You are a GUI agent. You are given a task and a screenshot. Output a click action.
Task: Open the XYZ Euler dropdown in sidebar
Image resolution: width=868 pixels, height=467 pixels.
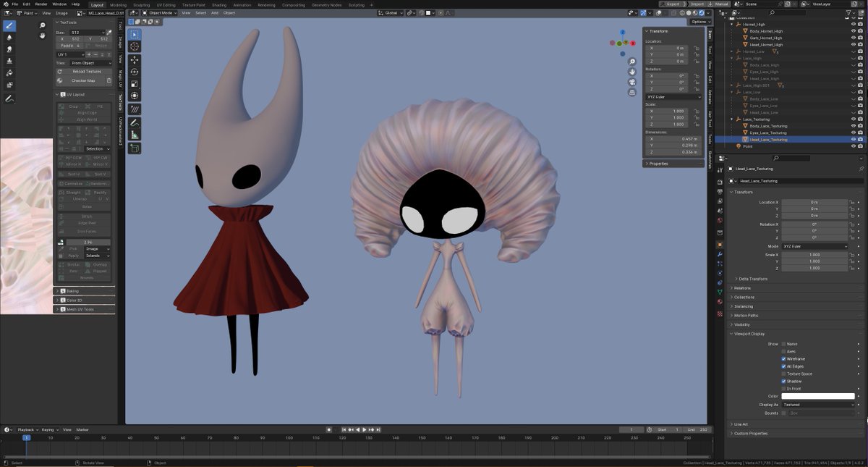coord(673,96)
